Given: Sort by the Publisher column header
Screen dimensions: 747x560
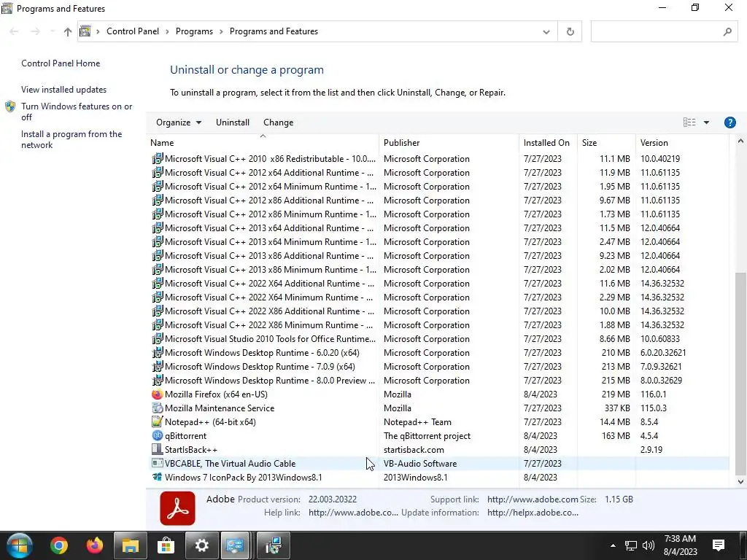Looking at the screenshot, I should pos(449,142).
